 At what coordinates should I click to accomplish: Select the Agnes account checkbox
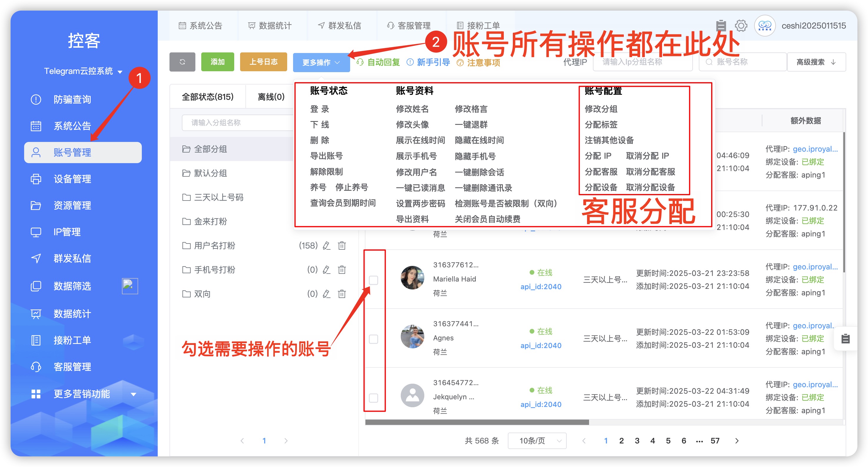pos(373,339)
